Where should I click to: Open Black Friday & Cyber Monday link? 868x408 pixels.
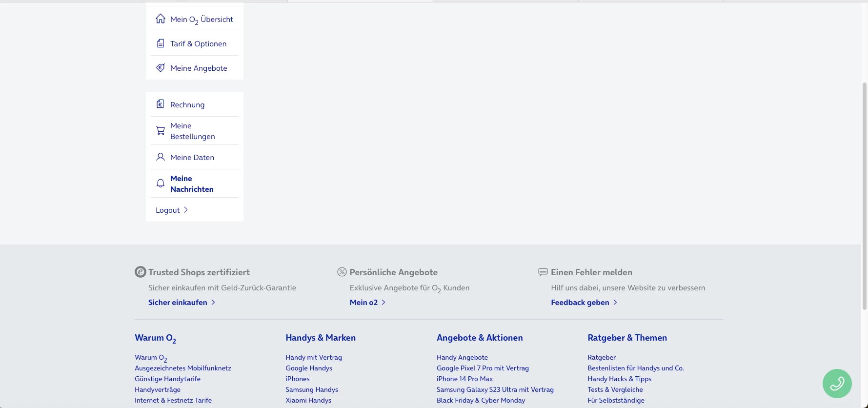point(481,400)
